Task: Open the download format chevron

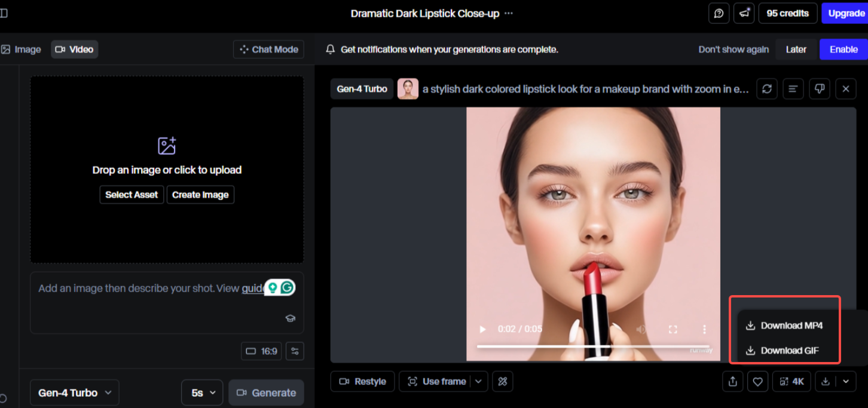Action: (847, 381)
